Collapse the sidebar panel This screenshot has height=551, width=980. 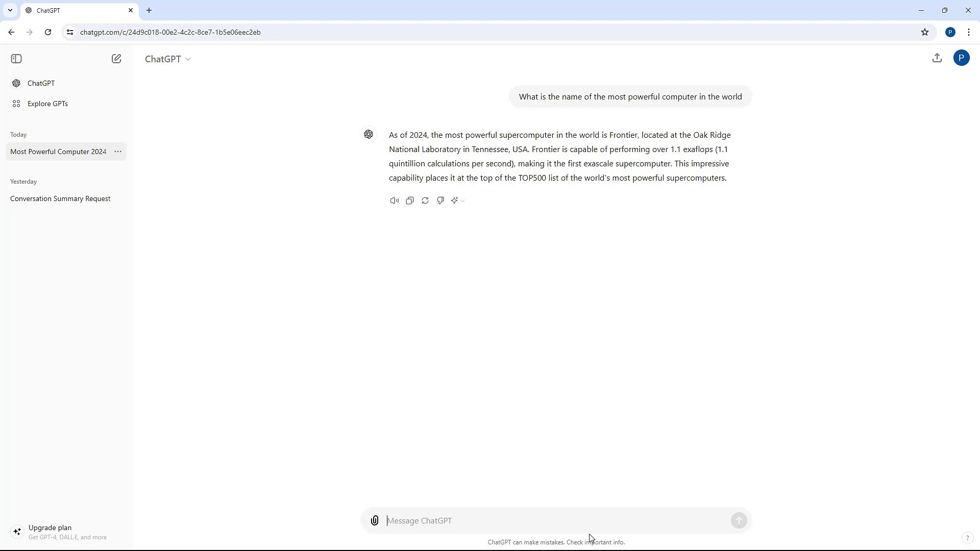(x=16, y=58)
